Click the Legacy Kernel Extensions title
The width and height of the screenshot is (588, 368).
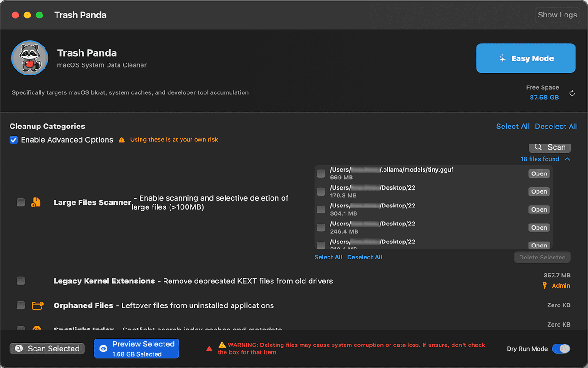pos(104,281)
